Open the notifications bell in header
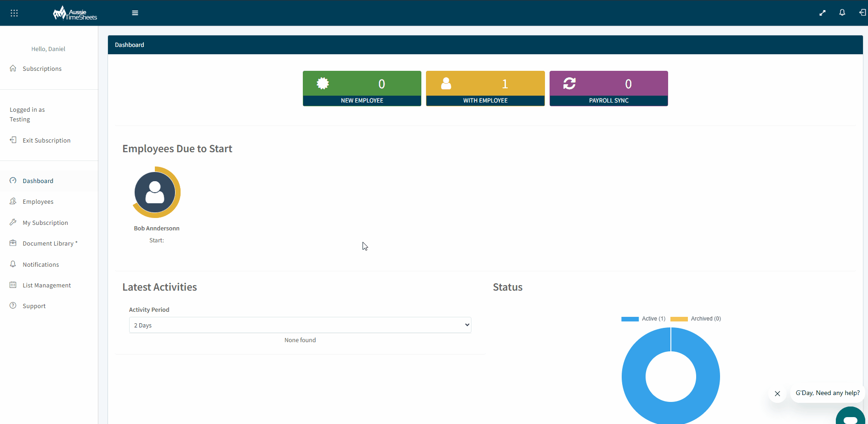Image resolution: width=868 pixels, height=424 pixels. [x=842, y=12]
